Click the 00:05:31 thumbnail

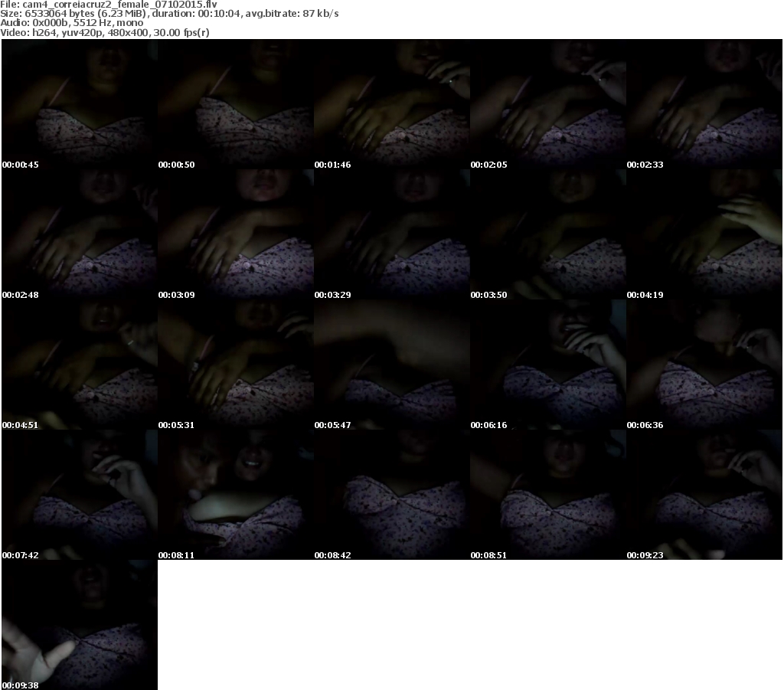[x=236, y=365]
